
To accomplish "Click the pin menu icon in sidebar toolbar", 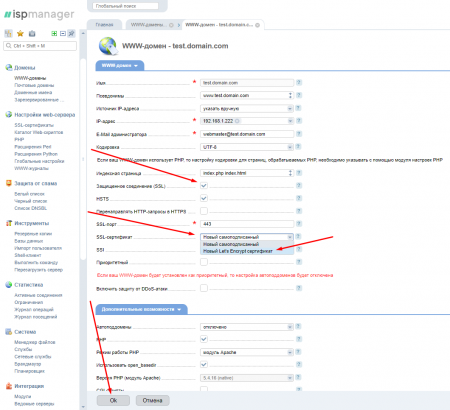I will [71, 33].
